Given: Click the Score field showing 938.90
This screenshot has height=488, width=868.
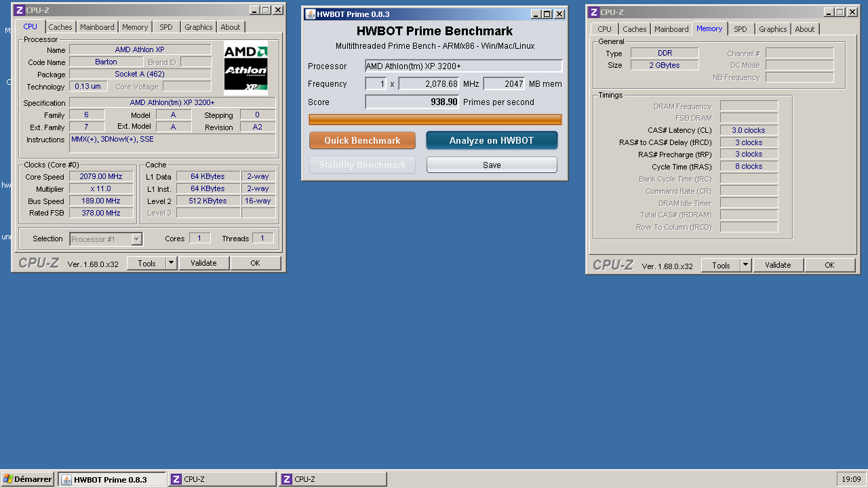Looking at the screenshot, I should (x=412, y=102).
